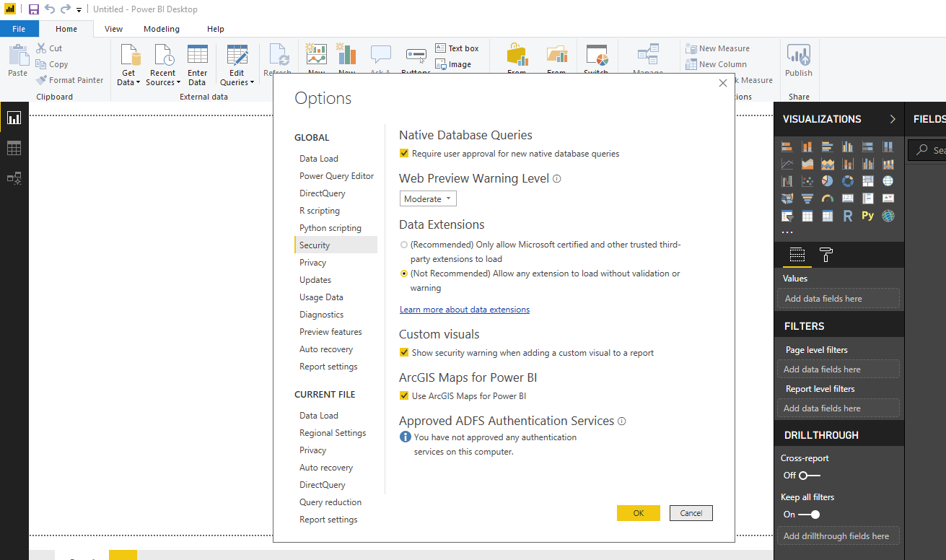Select Recommended certified extensions only option

(x=404, y=245)
